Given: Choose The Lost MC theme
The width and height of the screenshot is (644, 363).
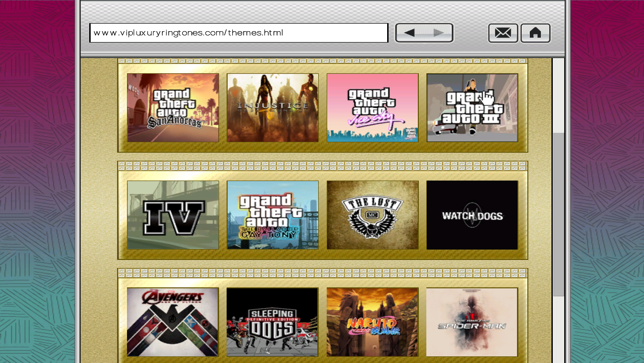Looking at the screenshot, I should [373, 215].
